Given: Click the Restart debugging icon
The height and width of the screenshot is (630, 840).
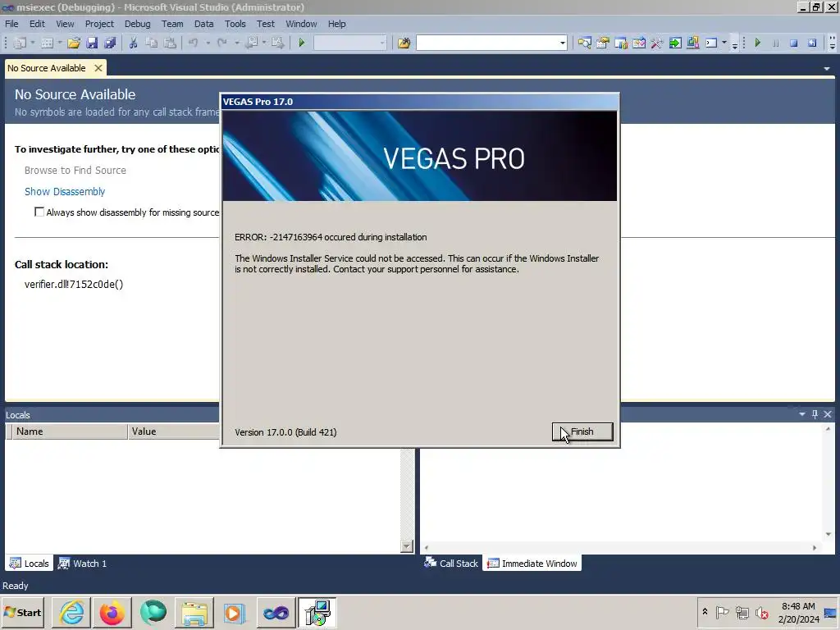Looking at the screenshot, I should (812, 43).
